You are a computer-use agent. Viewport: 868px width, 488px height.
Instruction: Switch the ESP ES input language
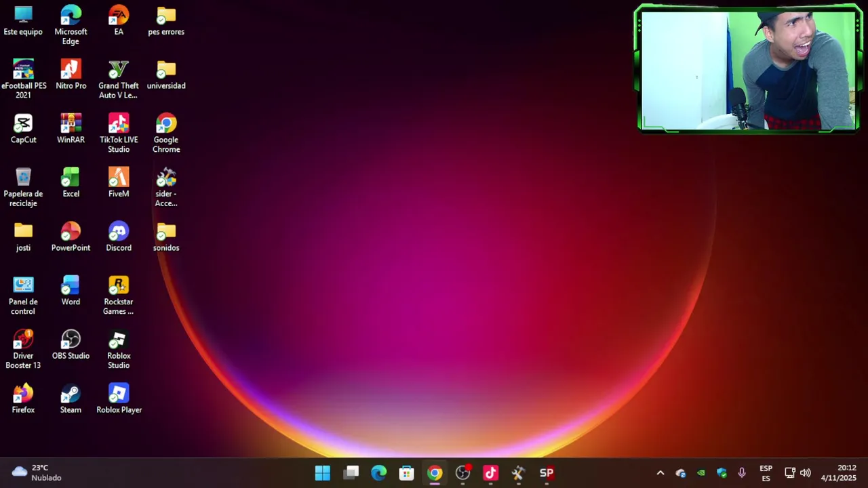[x=766, y=473]
